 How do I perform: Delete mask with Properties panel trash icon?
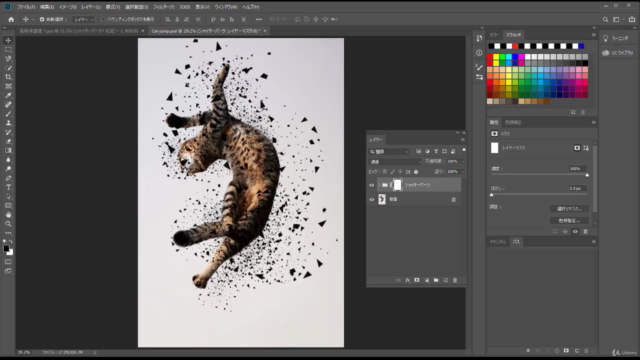[x=585, y=231]
